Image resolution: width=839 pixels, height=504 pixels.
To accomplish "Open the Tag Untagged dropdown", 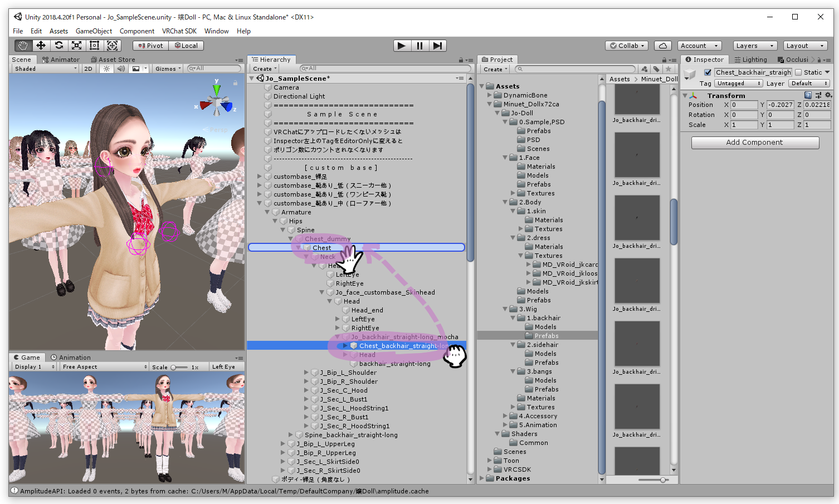I will (739, 84).
